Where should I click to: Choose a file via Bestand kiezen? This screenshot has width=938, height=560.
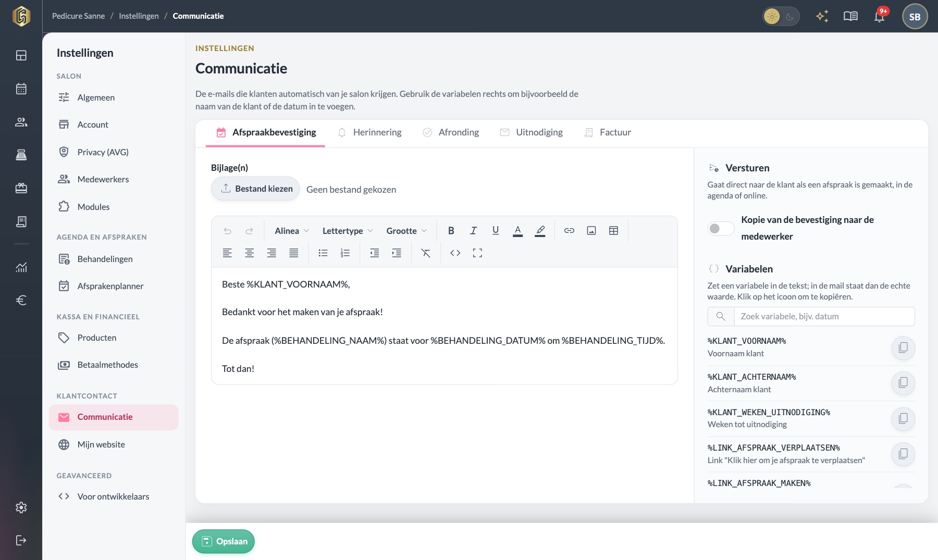coord(255,189)
